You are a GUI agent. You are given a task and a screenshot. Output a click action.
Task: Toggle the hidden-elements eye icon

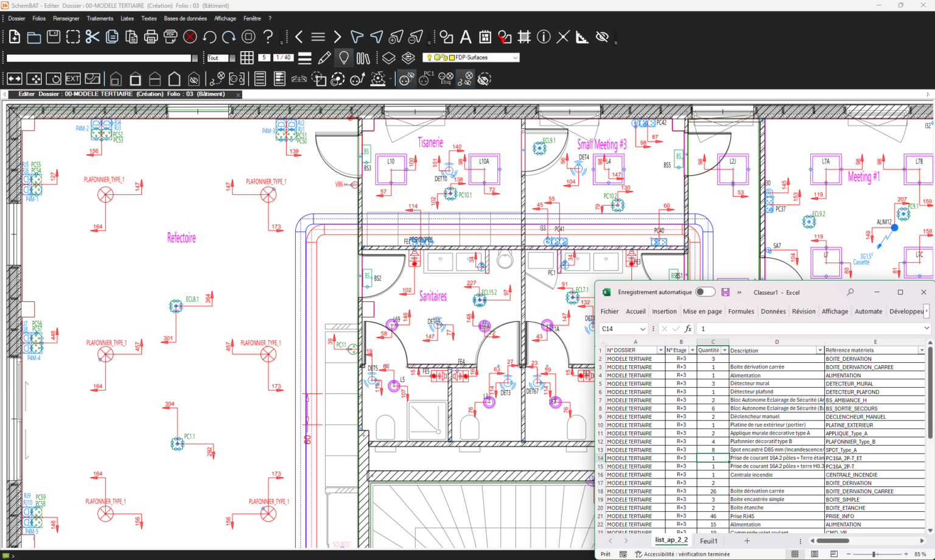pyautogui.click(x=602, y=37)
